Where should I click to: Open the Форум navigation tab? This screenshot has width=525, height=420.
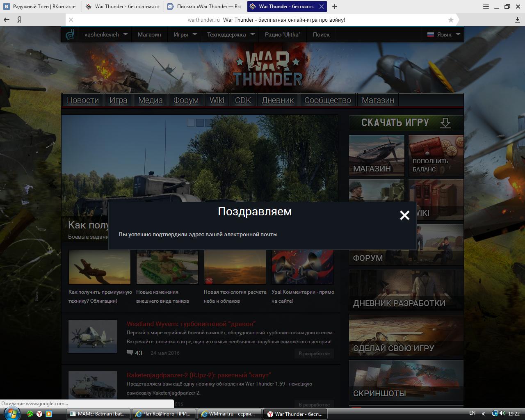pos(186,100)
